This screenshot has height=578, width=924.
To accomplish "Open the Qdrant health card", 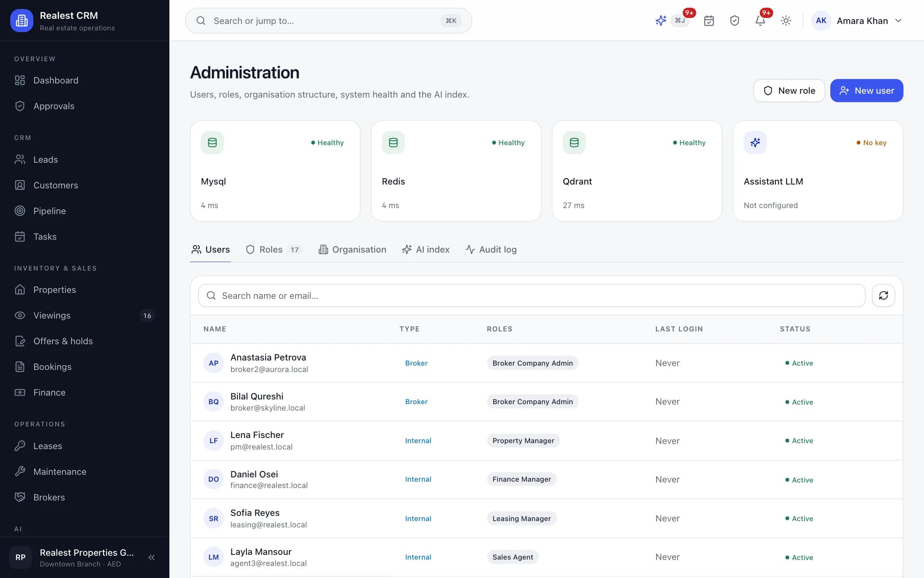I will pyautogui.click(x=637, y=171).
